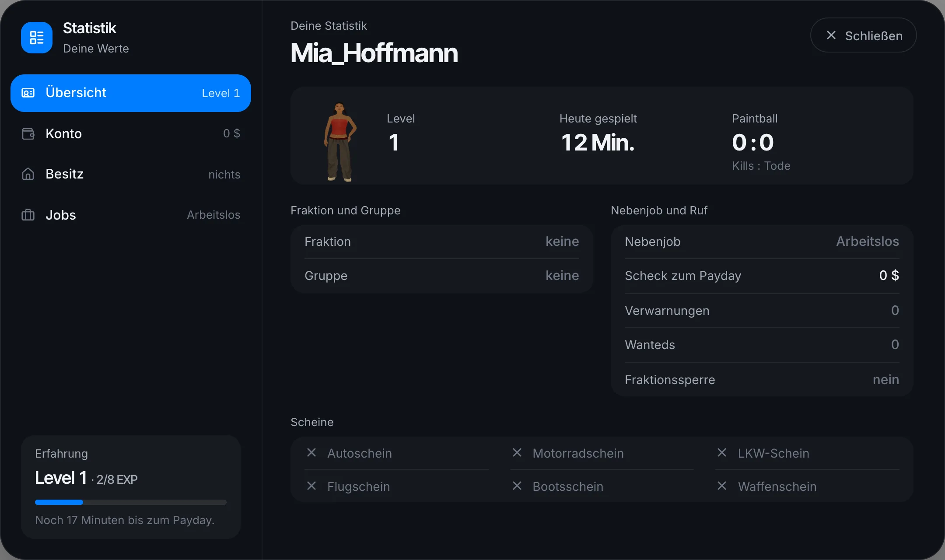Click the '12 Min.' played today value
Screen dimensions: 945x560
598,143
